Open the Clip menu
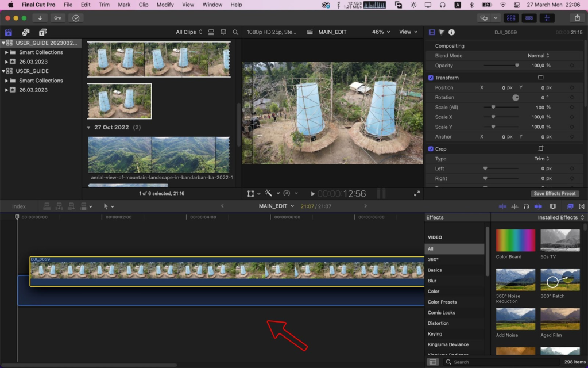 click(x=143, y=5)
